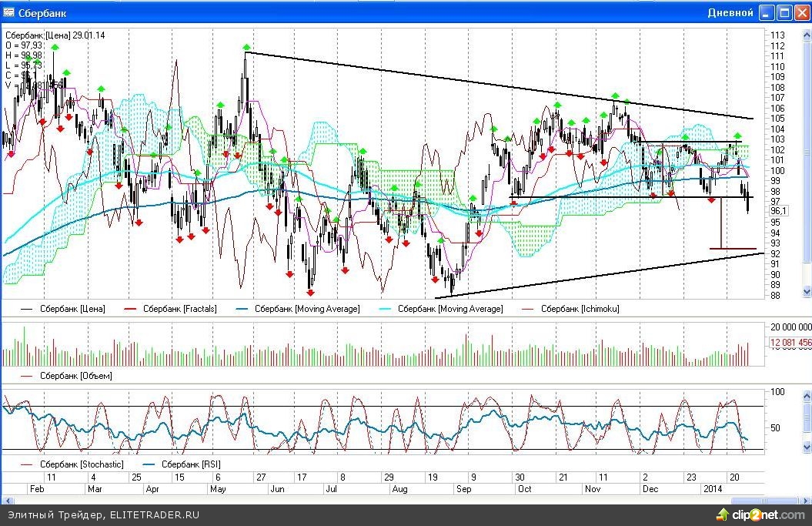
Task: Maximize the Сбербанк chart window
Action: click(784, 12)
